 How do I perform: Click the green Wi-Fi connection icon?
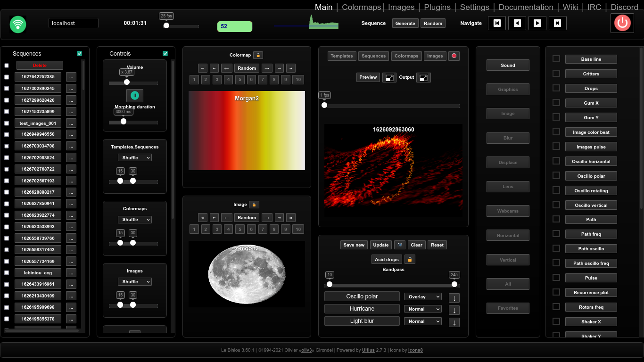point(18,24)
